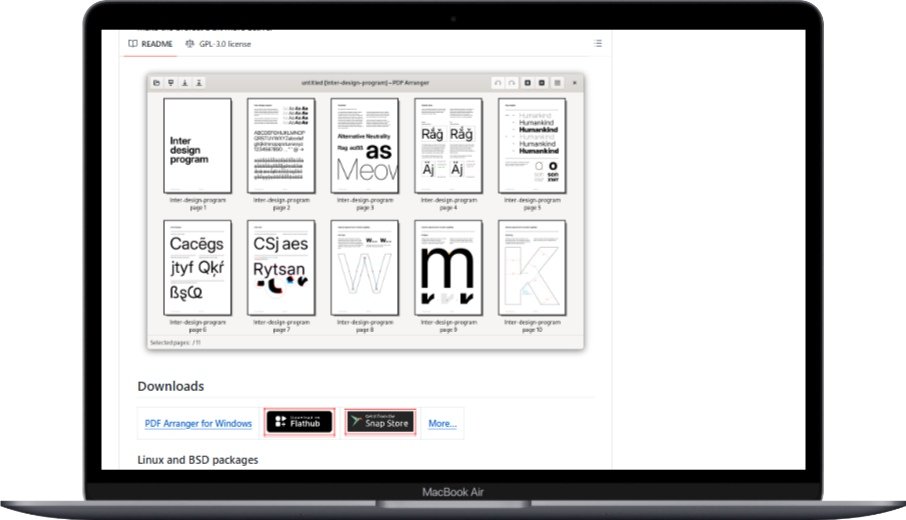Viewport: 906px width, 520px height.
Task: Select the page 10 thumbnail with outlined K
Action: point(532,268)
